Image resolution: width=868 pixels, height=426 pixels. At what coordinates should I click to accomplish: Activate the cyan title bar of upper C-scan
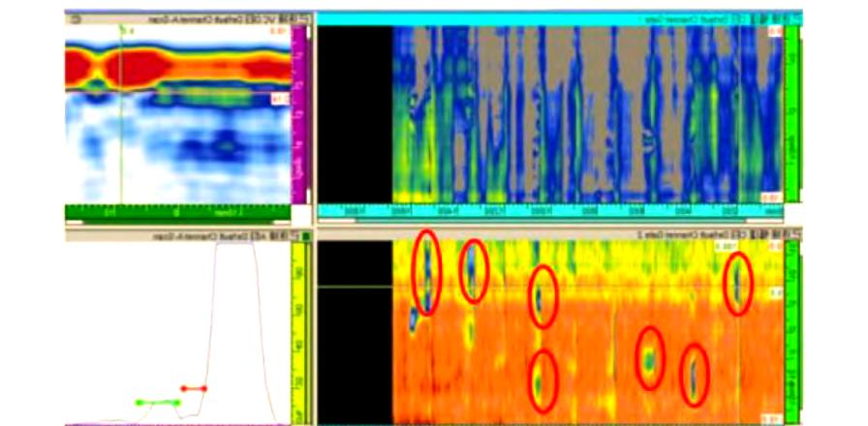[559, 18]
